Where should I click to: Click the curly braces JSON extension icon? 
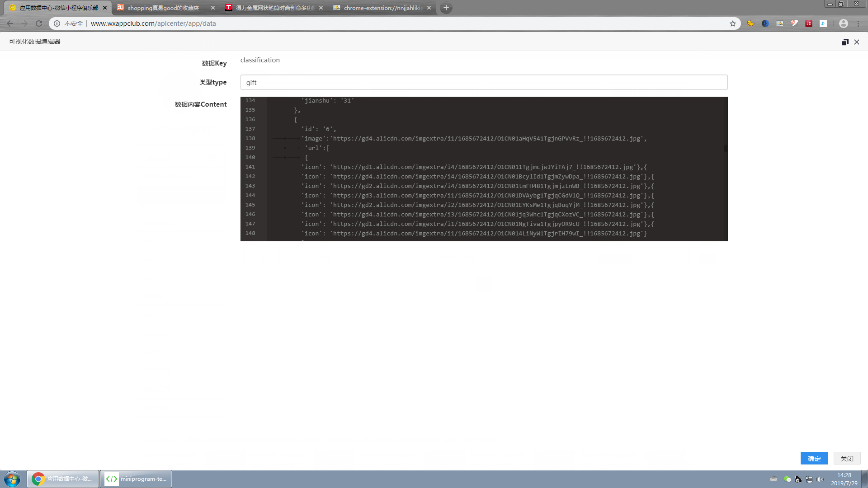coord(823,23)
